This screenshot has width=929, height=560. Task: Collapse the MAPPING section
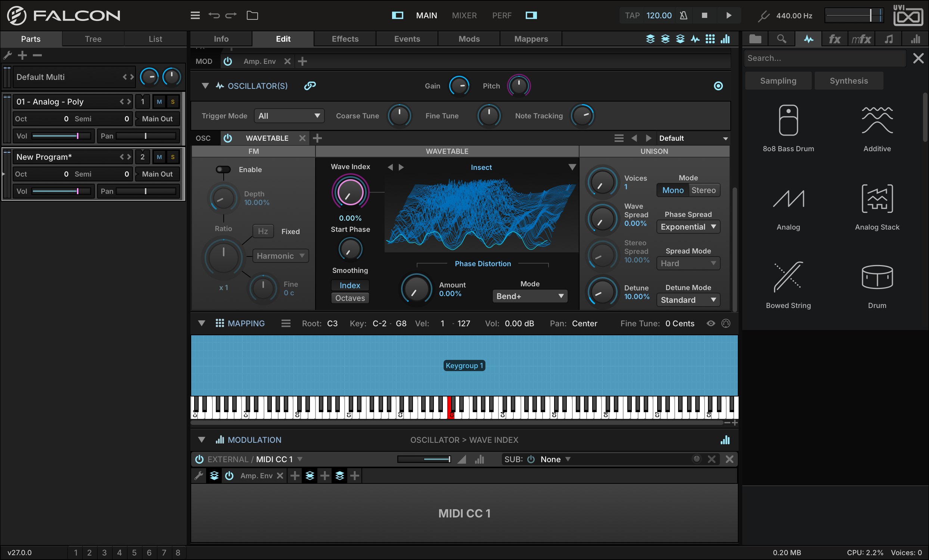click(x=202, y=323)
